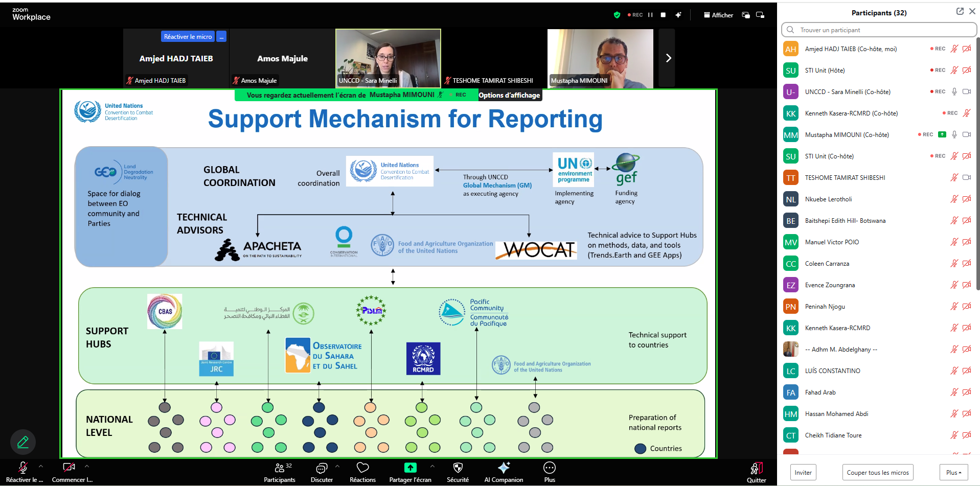
Task: Expand the Partager l'écran options chevron
Action: 432,467
